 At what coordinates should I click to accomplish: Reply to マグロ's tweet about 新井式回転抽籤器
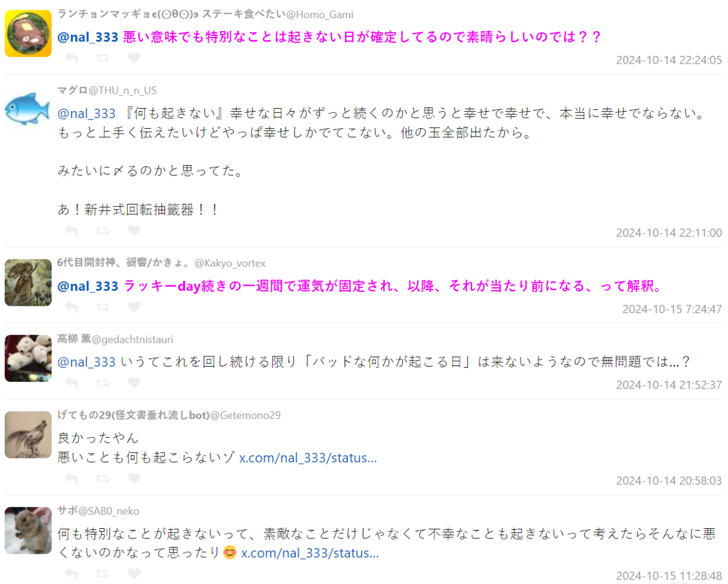coord(71,231)
